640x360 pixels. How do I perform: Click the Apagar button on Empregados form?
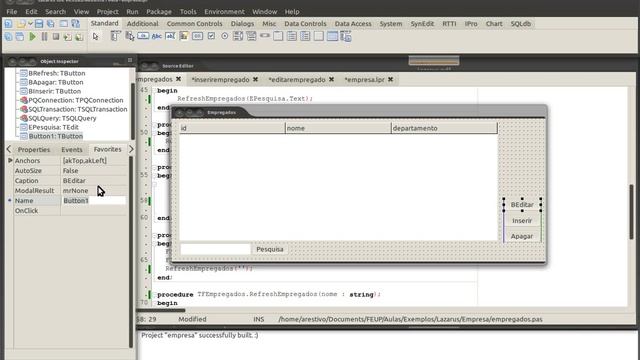pyautogui.click(x=522, y=236)
